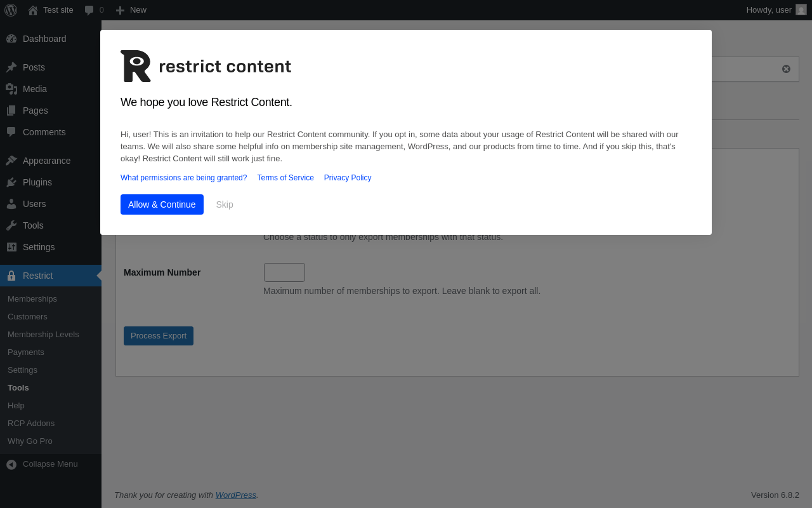The width and height of the screenshot is (812, 508).
Task: Focus the Maximum Number input field
Action: click(x=284, y=272)
